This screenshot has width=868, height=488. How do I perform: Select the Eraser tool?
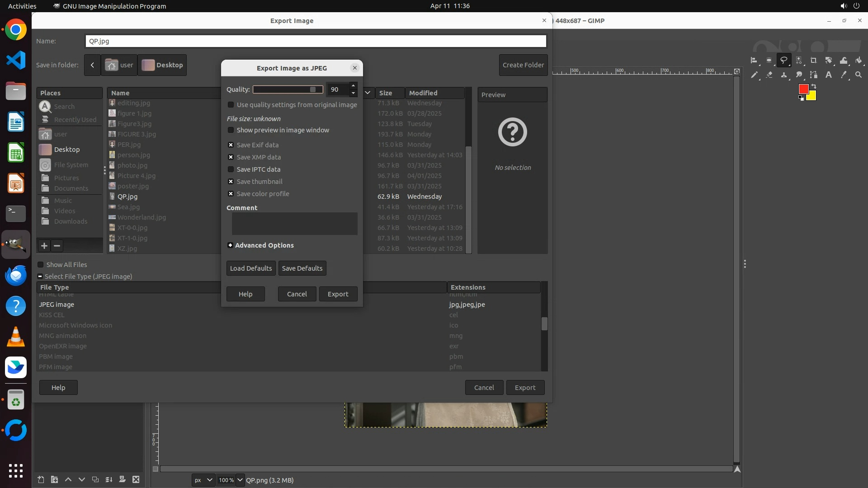tap(769, 75)
